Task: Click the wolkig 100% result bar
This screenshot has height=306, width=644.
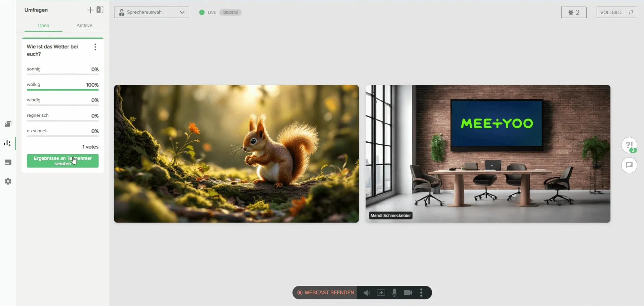Action: click(63, 90)
